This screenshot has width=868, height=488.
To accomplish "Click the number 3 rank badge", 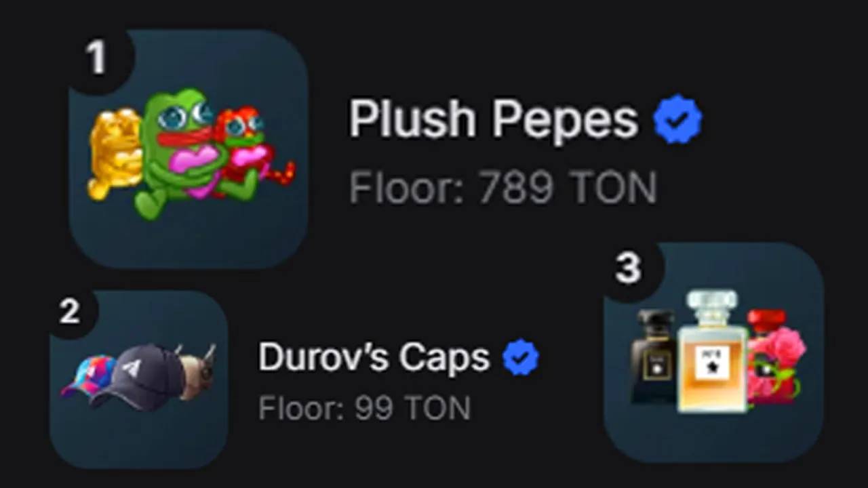I will tap(628, 268).
